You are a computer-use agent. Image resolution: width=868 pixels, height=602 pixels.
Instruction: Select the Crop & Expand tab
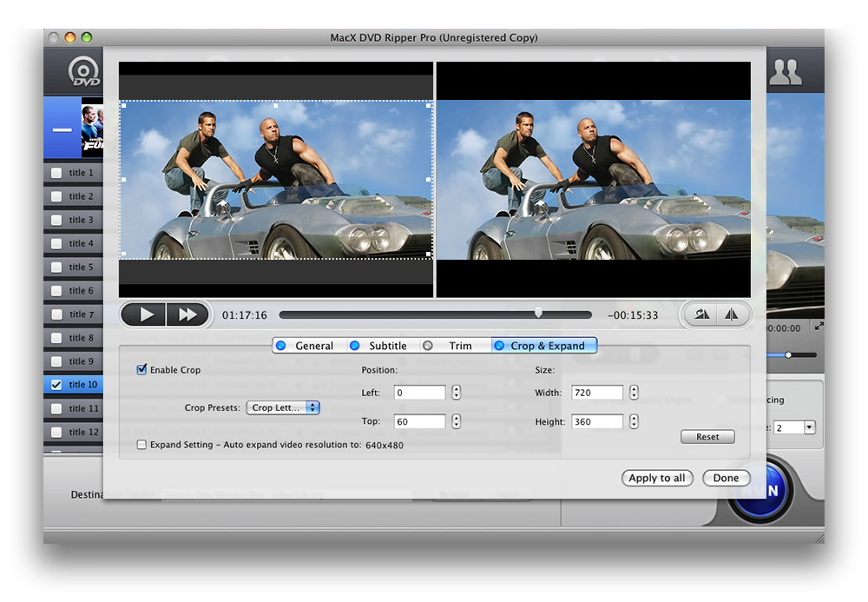(544, 346)
